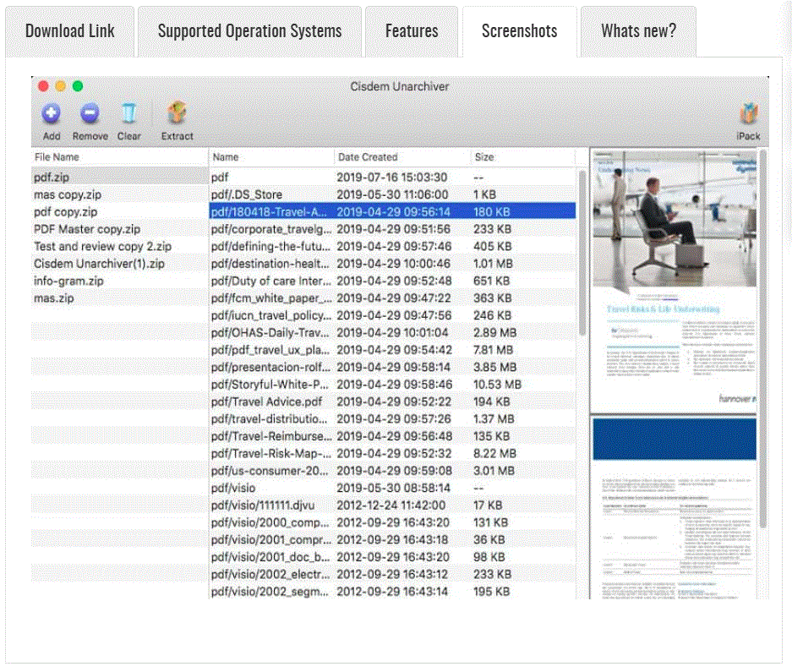Viewport: 792px width, 672px height.
Task: Select mas copy.zip archive
Action: [120, 194]
